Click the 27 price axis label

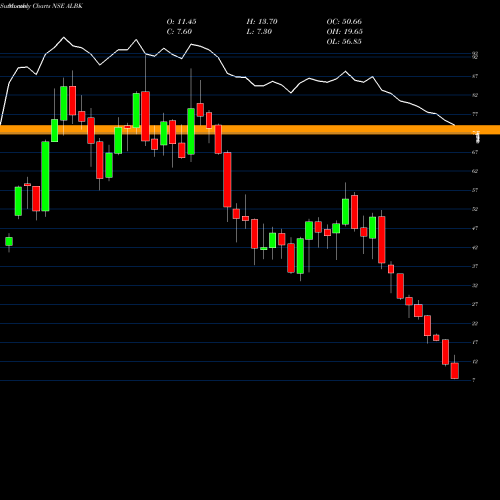(x=475, y=304)
